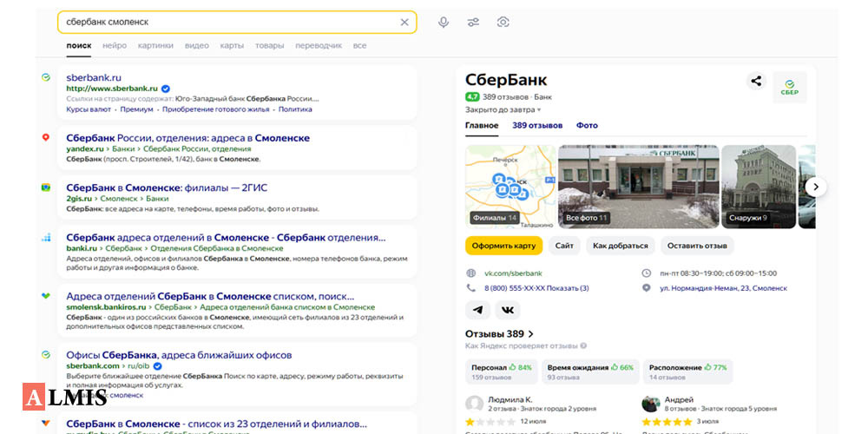The height and width of the screenshot is (434, 868).
Task: Open 'Сбербанк России, отделения: адреса в Смоленске'
Action: click(x=187, y=138)
